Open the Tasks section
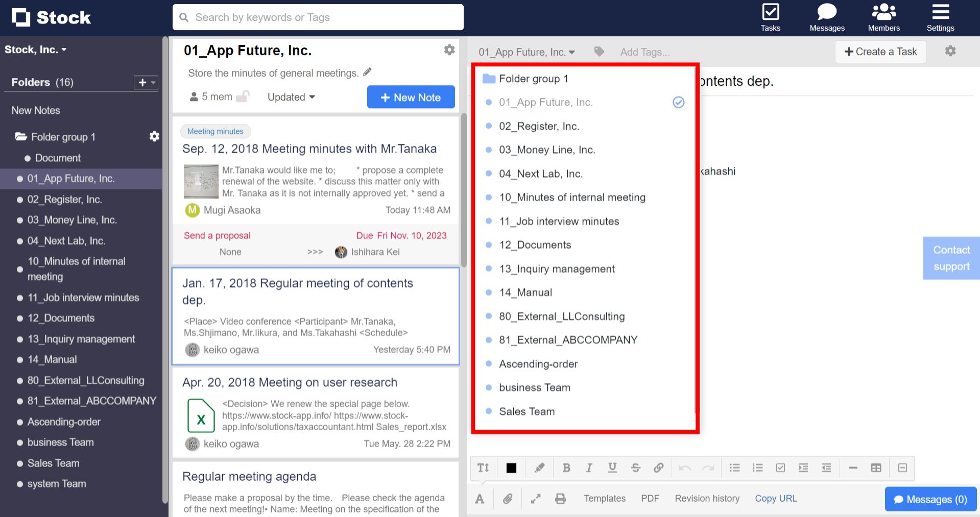The width and height of the screenshot is (980, 517). pos(770,17)
